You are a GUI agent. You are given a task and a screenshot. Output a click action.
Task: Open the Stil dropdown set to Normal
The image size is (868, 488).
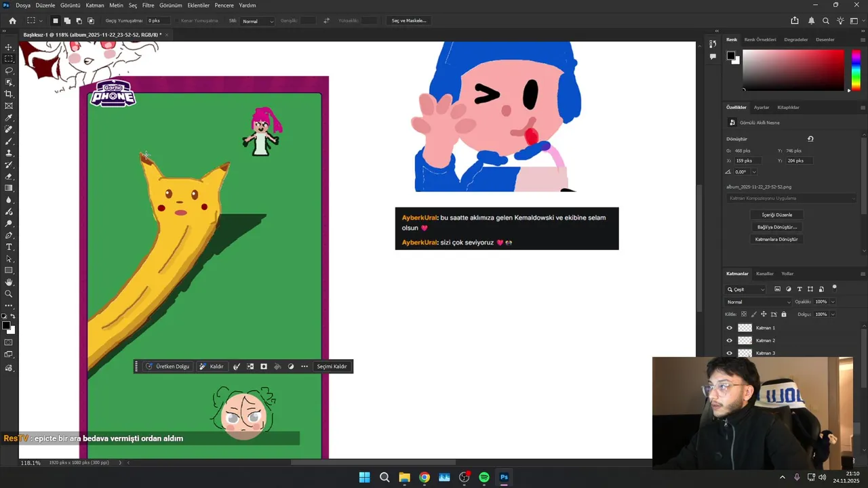[258, 21]
